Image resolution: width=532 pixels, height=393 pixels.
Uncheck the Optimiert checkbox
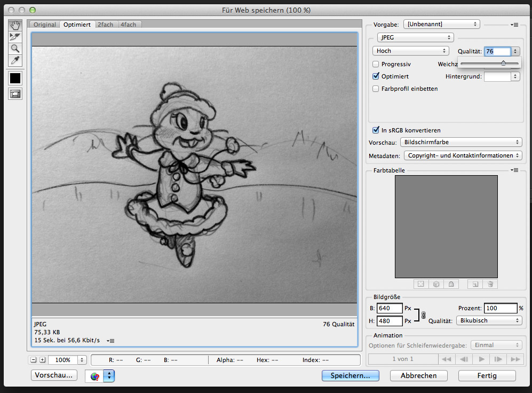(376, 76)
